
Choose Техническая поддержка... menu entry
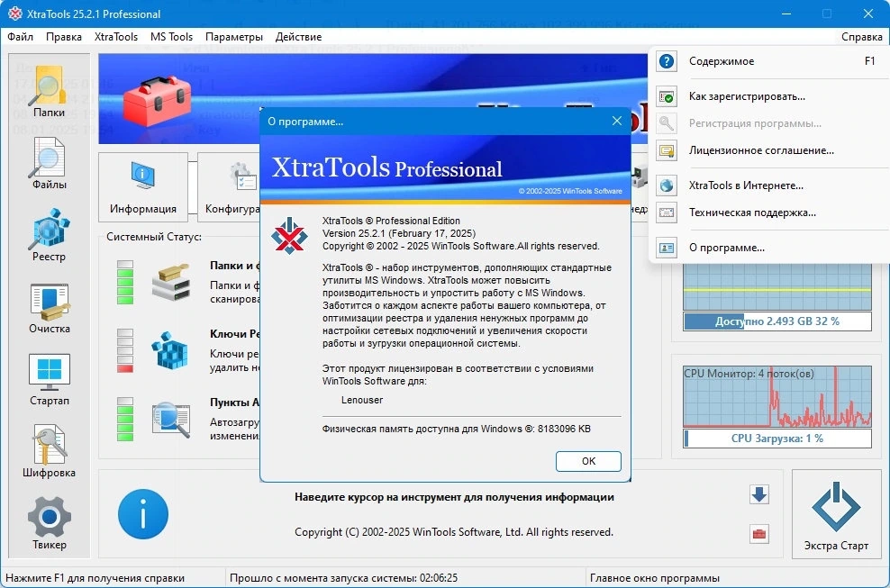pos(768,213)
